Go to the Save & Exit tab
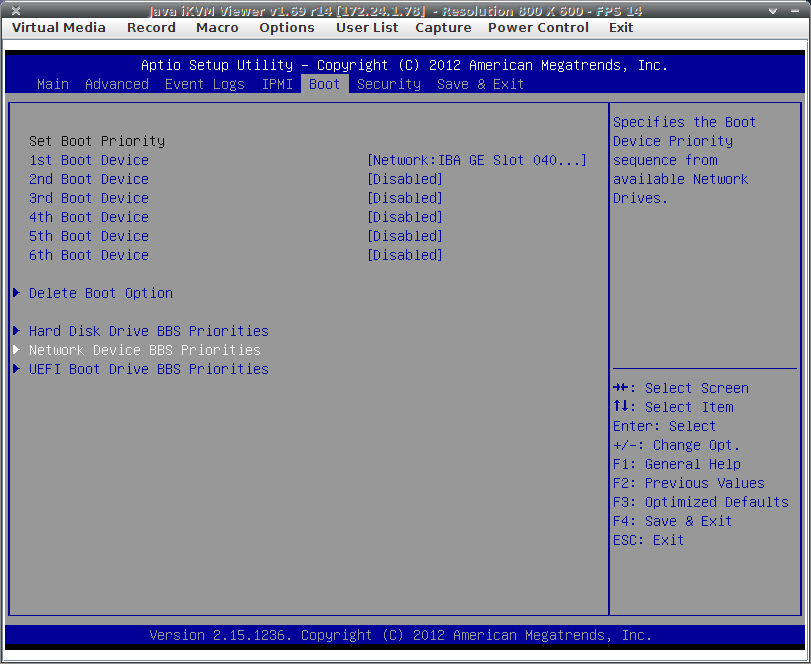The image size is (811, 664). (480, 84)
